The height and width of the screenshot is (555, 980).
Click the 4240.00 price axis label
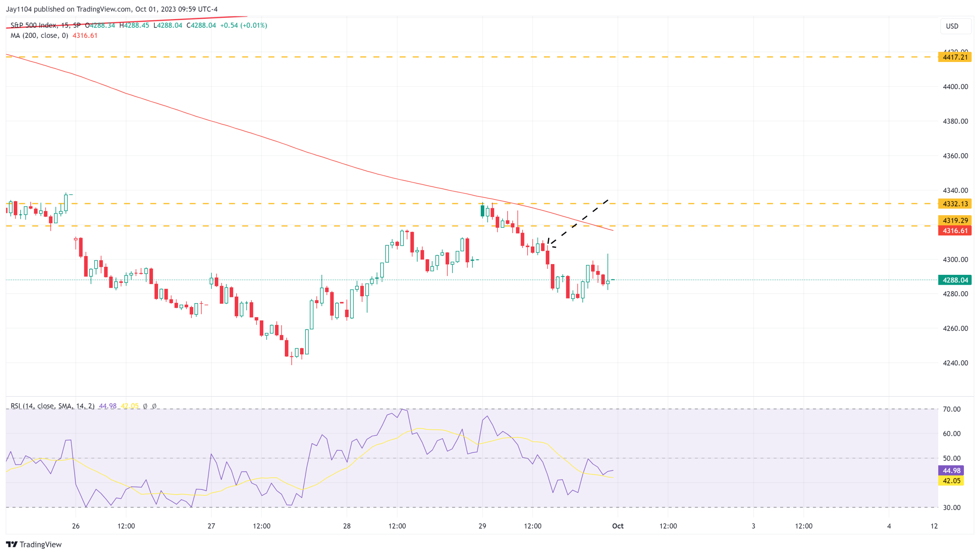(x=955, y=363)
